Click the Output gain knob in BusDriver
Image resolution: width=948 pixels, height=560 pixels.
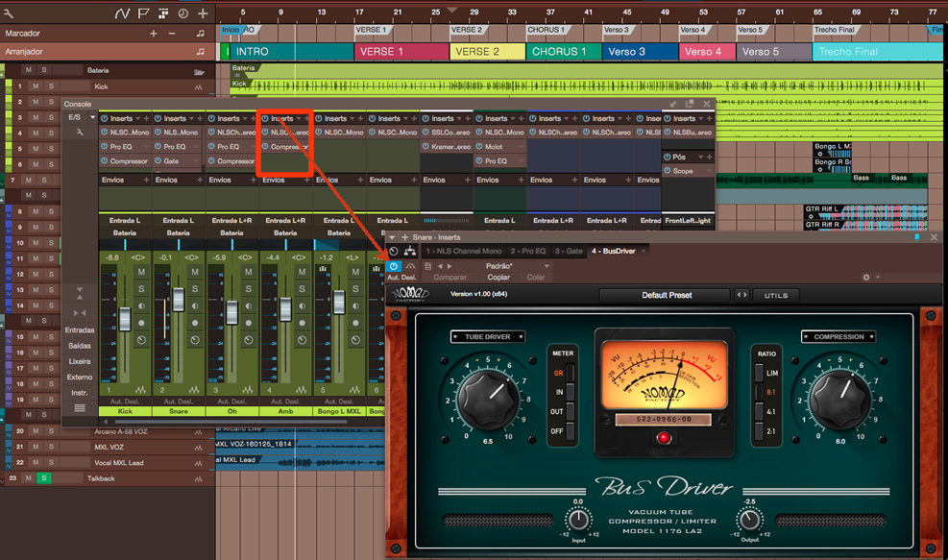(749, 520)
